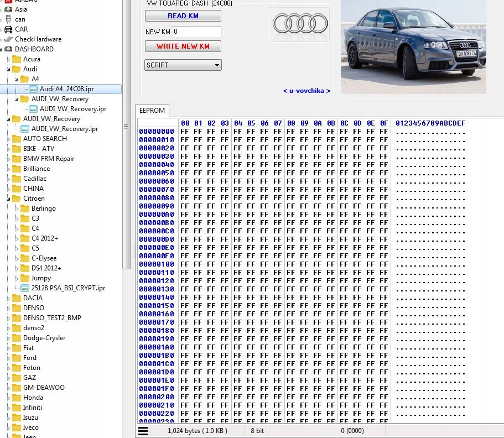Collapse the DASHBOARD tree node

click(x=2, y=49)
